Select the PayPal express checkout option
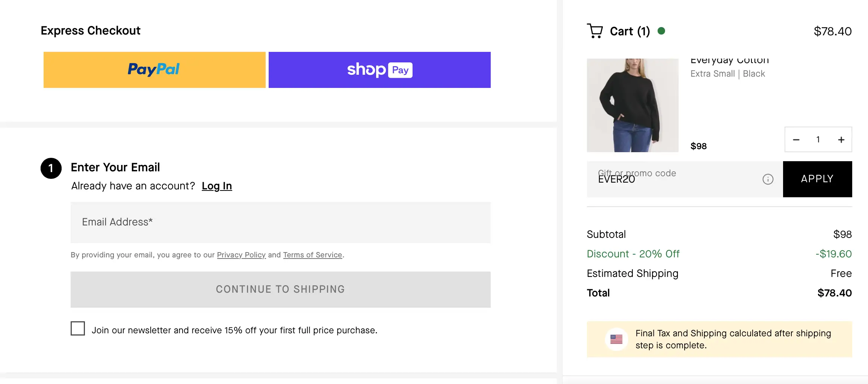 (x=154, y=70)
